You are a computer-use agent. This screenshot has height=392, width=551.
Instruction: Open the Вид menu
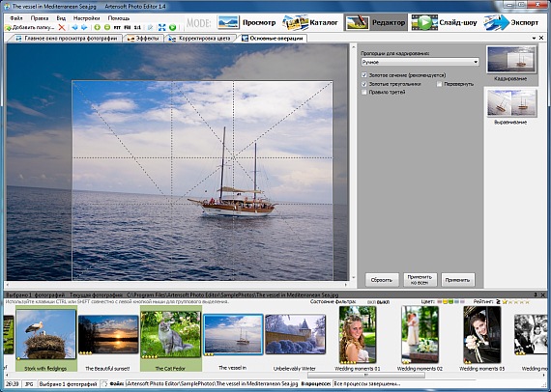pyautogui.click(x=61, y=18)
